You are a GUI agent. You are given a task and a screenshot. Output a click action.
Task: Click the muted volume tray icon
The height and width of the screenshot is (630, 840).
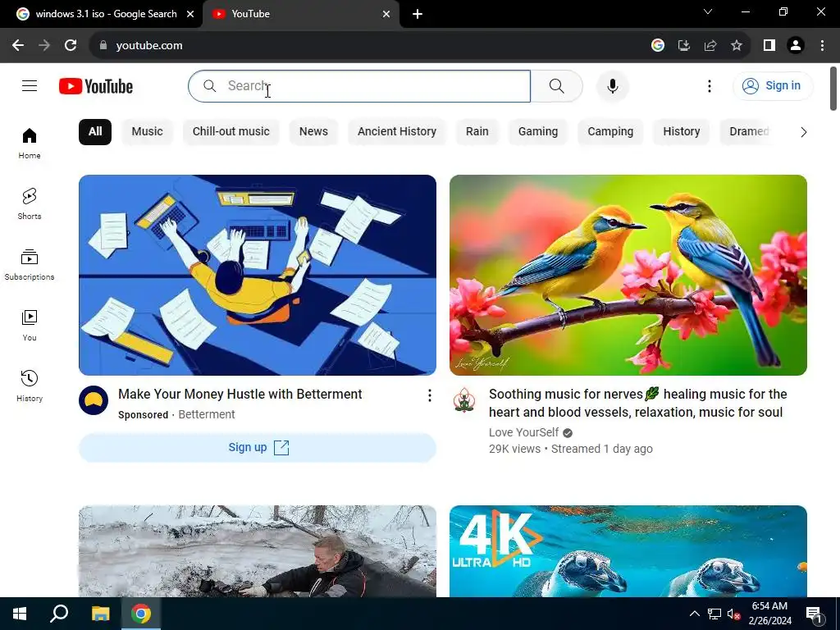(x=734, y=614)
